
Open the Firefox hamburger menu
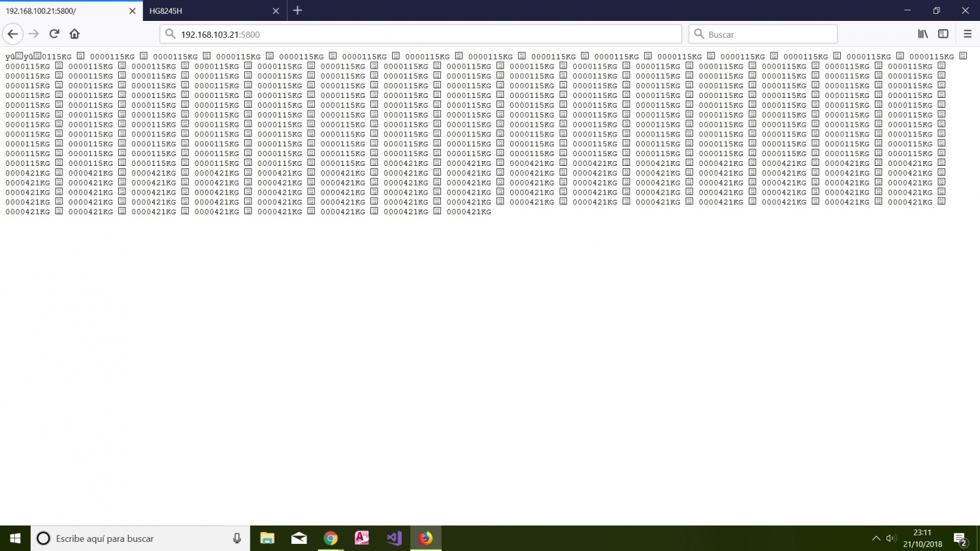pos(968,34)
